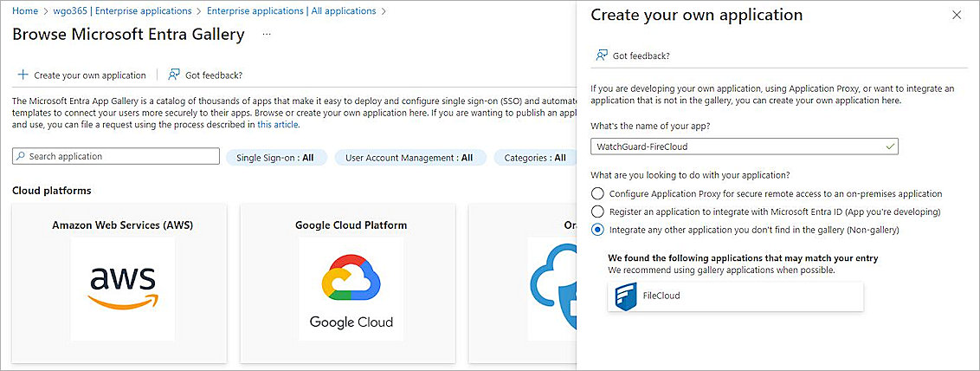Click the plus icon beside Create your own application
Viewport: 980px width, 371px height.
[23, 75]
